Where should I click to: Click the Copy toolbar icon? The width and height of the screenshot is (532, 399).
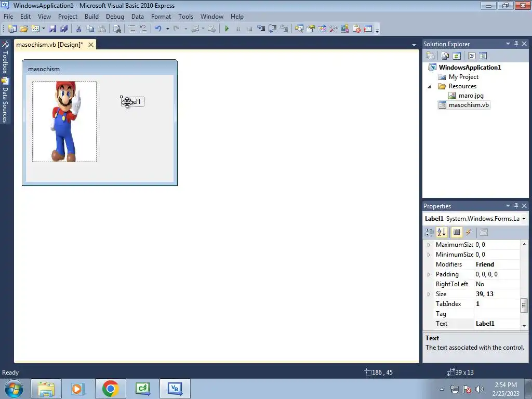[90, 29]
